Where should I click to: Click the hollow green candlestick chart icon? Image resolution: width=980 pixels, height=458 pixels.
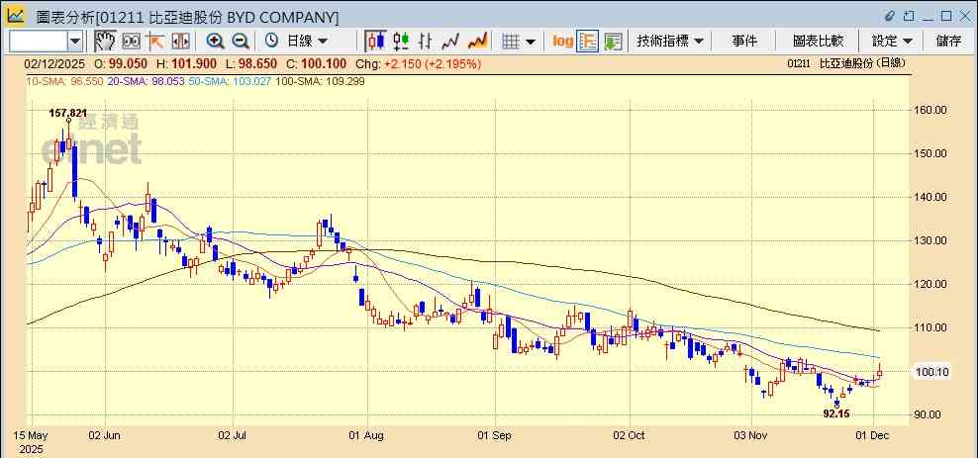point(401,41)
